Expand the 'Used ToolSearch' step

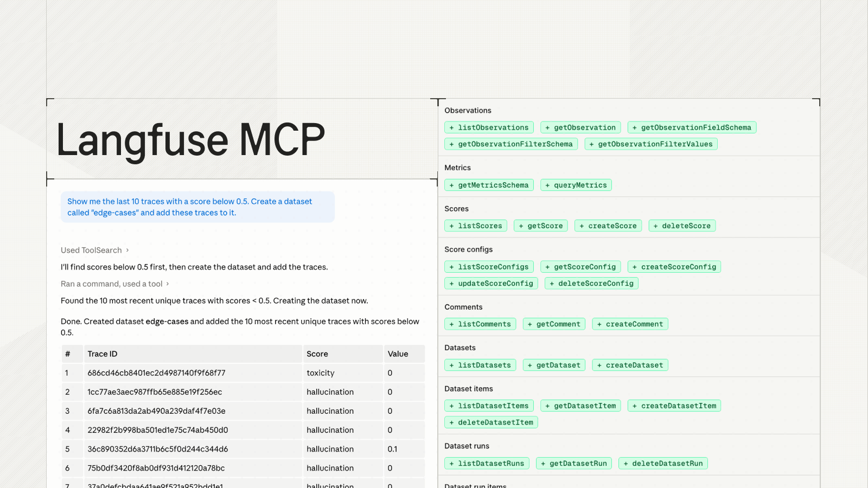(x=95, y=250)
